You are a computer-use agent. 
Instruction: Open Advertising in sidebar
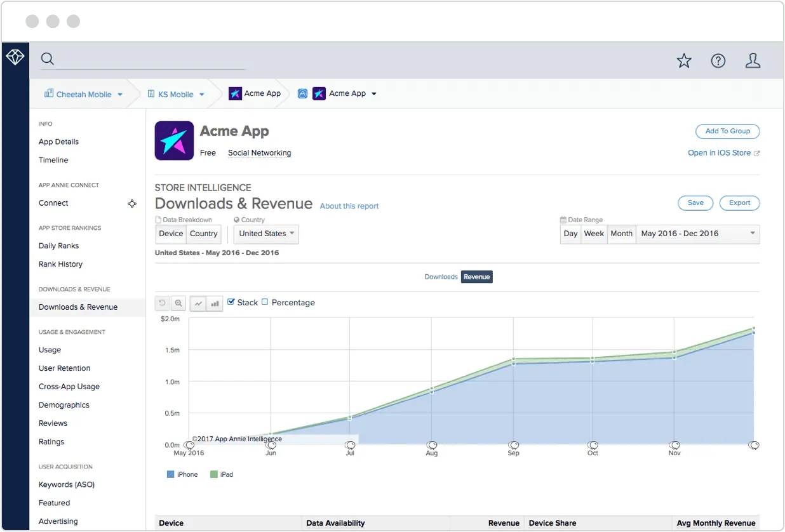pos(58,522)
